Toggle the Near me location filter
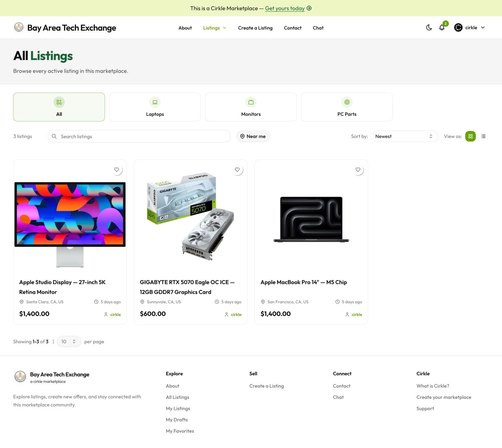This screenshot has height=448, width=502. (x=253, y=136)
